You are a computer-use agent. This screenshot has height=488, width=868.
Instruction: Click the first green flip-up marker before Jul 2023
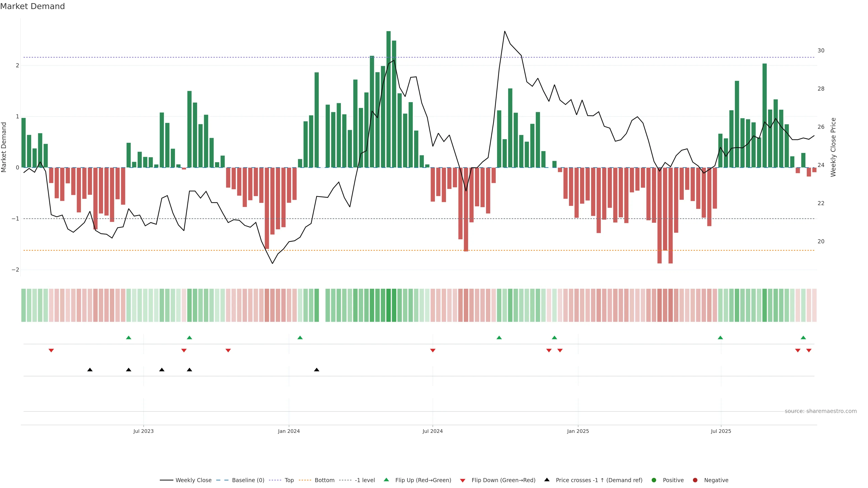[128, 338]
